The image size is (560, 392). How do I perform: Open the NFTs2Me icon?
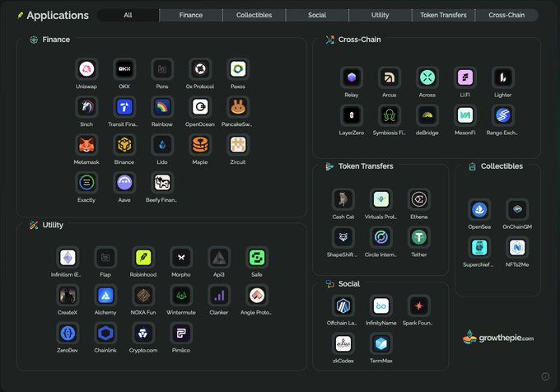[517, 247]
